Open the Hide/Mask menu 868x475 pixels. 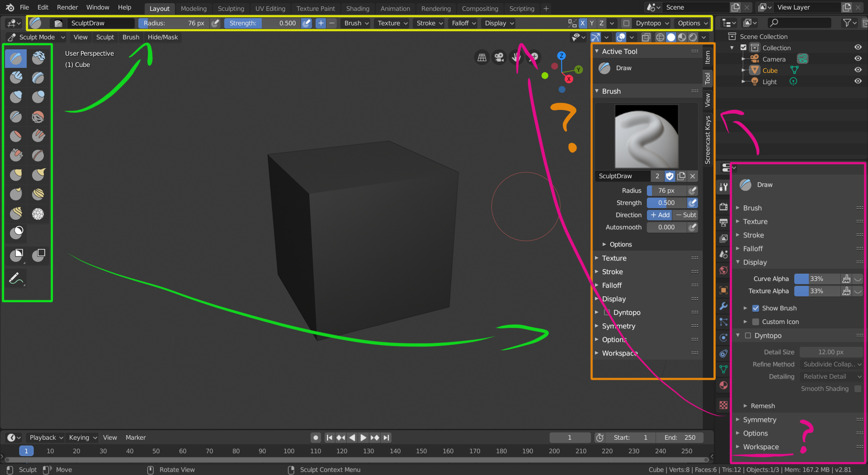click(163, 37)
